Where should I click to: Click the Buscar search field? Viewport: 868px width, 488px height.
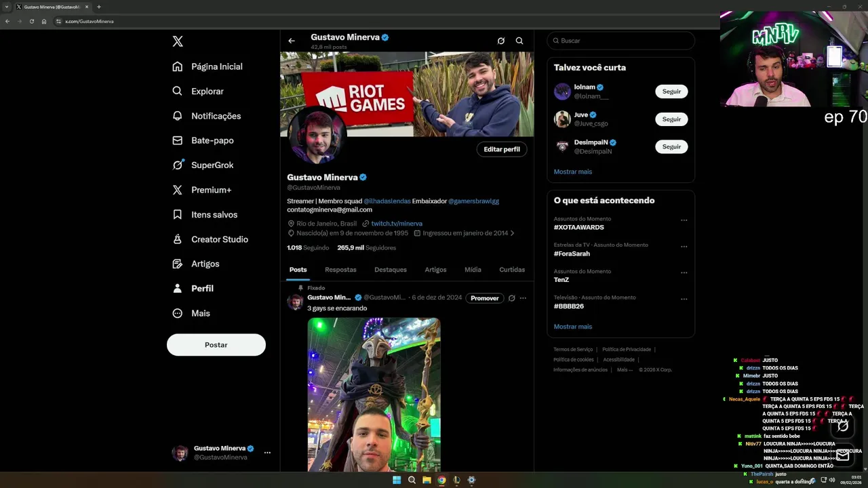click(x=621, y=41)
